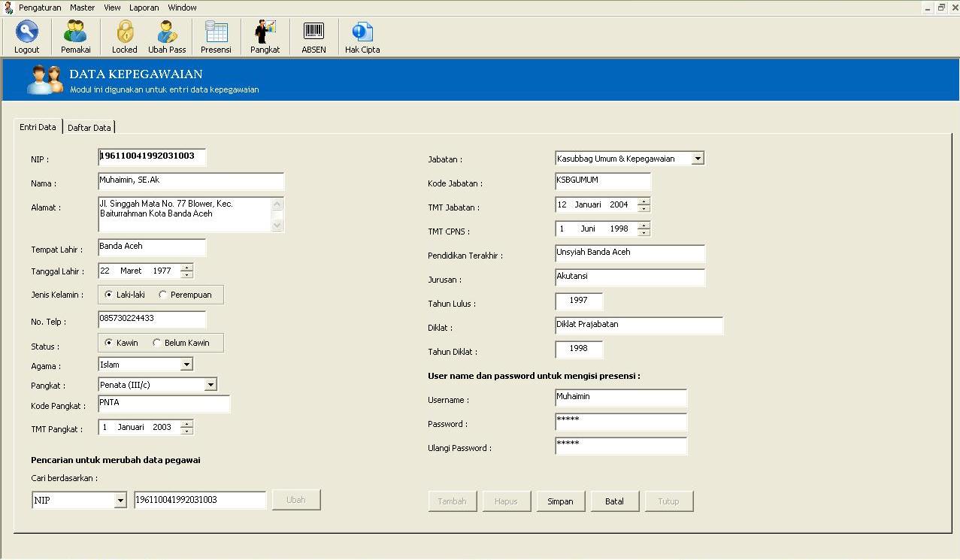960x560 pixels.
Task: Click the Pangkat toolbar icon
Action: tap(264, 36)
